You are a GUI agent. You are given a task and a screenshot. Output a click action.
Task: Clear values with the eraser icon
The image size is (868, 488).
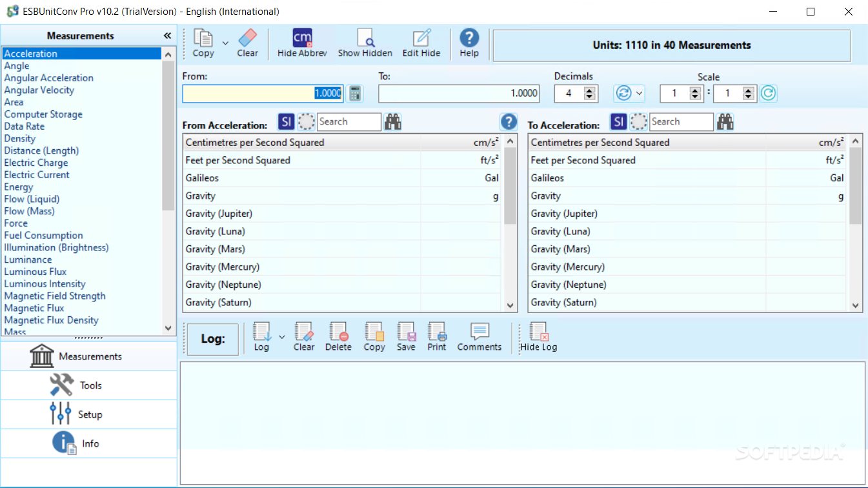pyautogui.click(x=247, y=44)
